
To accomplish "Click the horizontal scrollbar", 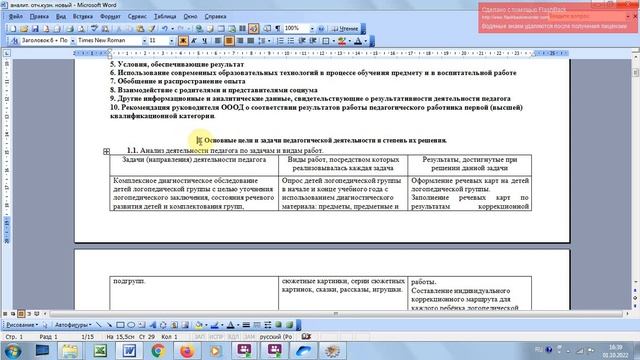I will (x=336, y=313).
